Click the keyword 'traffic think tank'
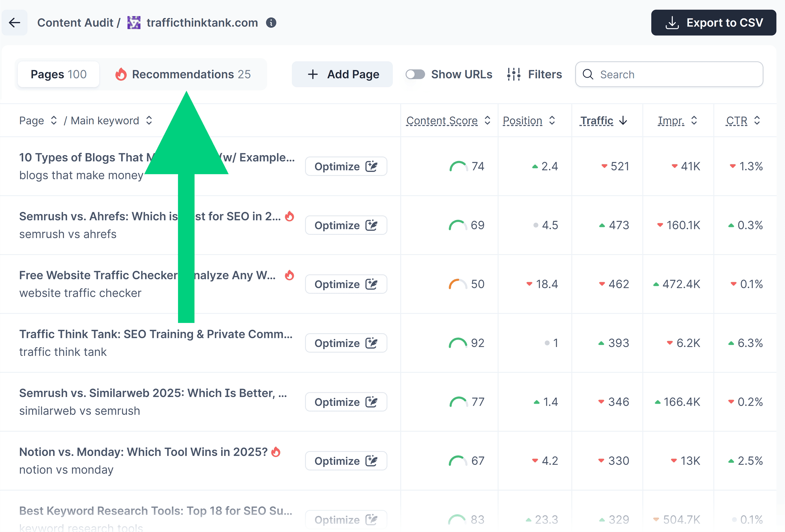Screen dimensions: 785x532 point(63,352)
